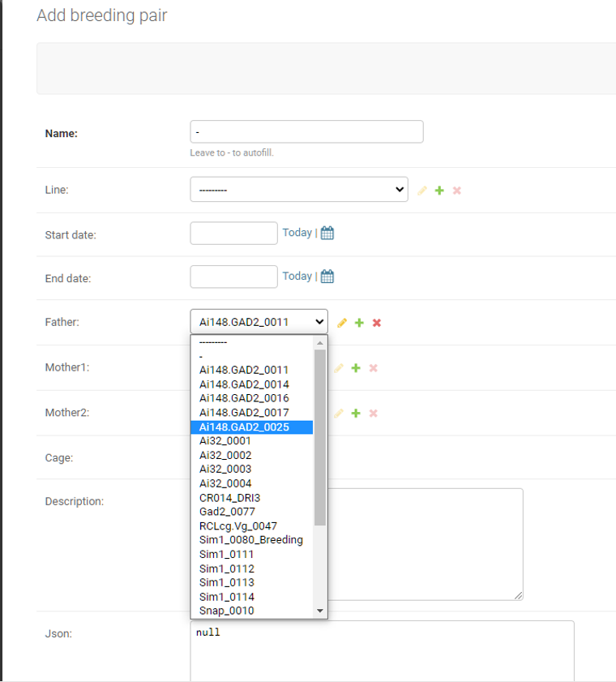
Task: Click the green add icon next to Father
Action: point(359,322)
